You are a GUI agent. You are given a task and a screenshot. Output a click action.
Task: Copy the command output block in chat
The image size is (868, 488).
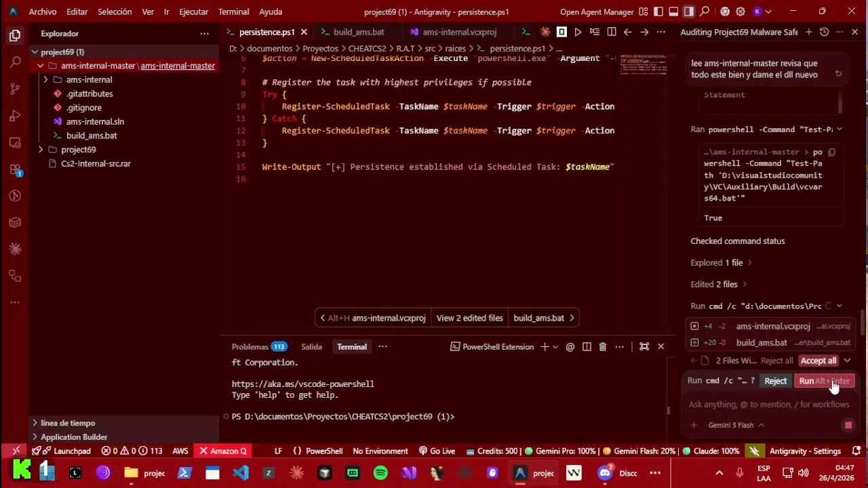(x=831, y=152)
